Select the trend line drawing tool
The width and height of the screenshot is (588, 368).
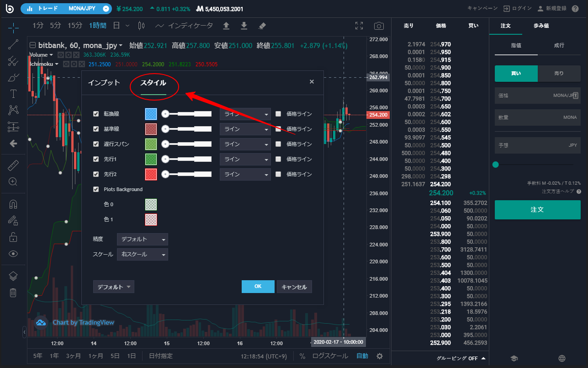(x=13, y=44)
